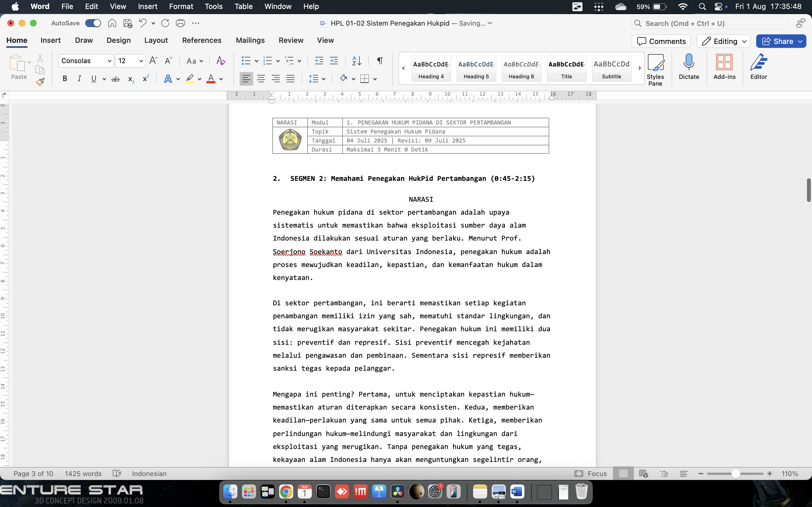Click the strikethrough formatting icon

point(115,79)
